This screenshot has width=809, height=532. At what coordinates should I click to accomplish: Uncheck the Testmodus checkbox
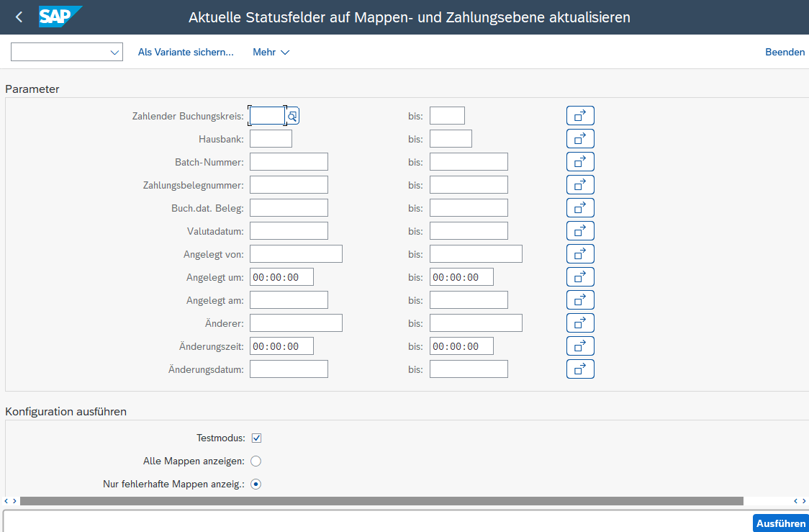click(256, 438)
